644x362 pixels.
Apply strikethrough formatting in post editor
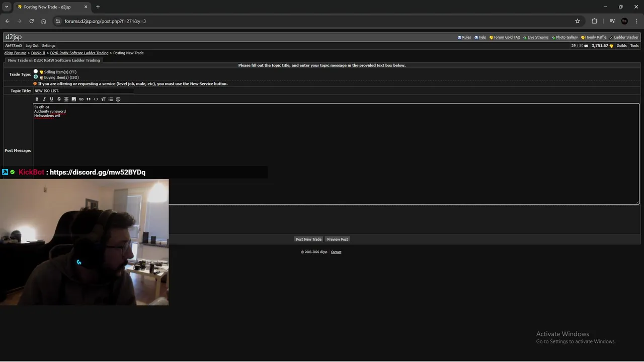[59, 99]
